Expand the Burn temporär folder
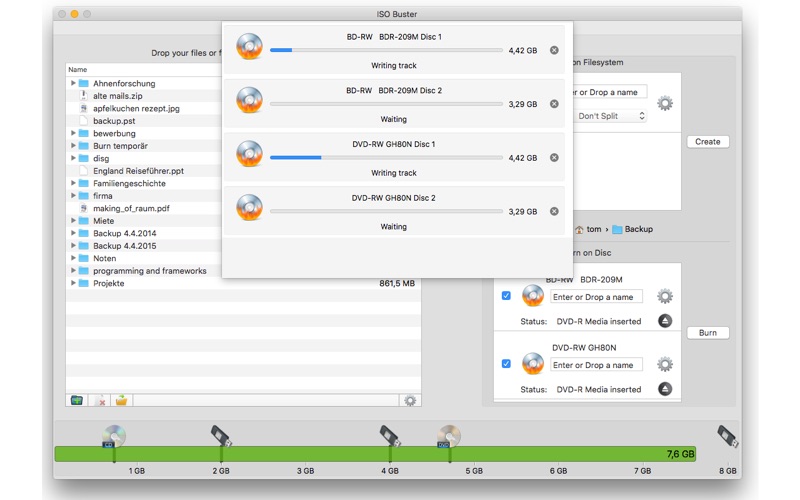800x500 pixels. 73,145
